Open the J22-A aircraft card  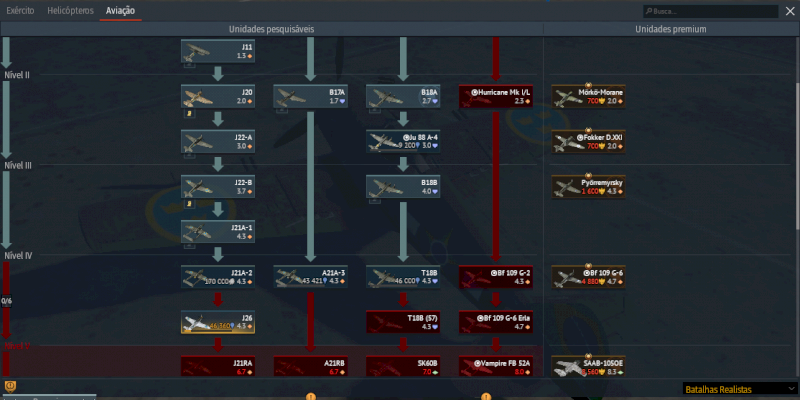pyautogui.click(x=218, y=141)
